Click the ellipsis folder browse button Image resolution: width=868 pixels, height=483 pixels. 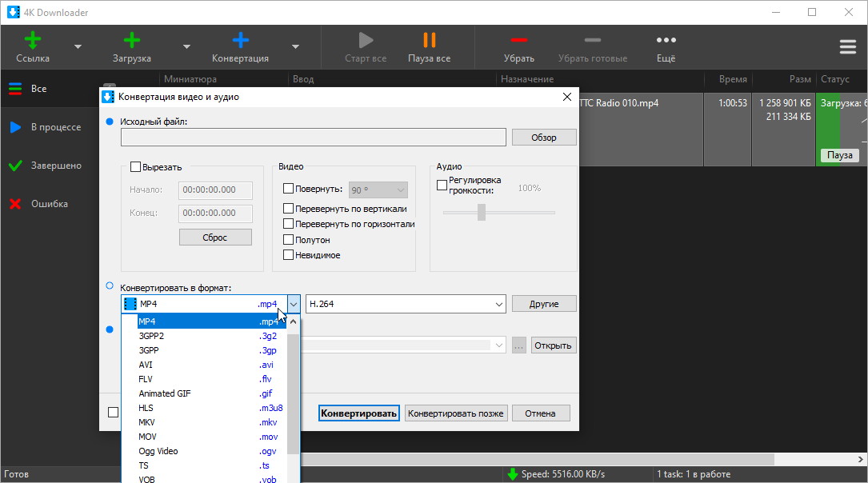(x=518, y=345)
